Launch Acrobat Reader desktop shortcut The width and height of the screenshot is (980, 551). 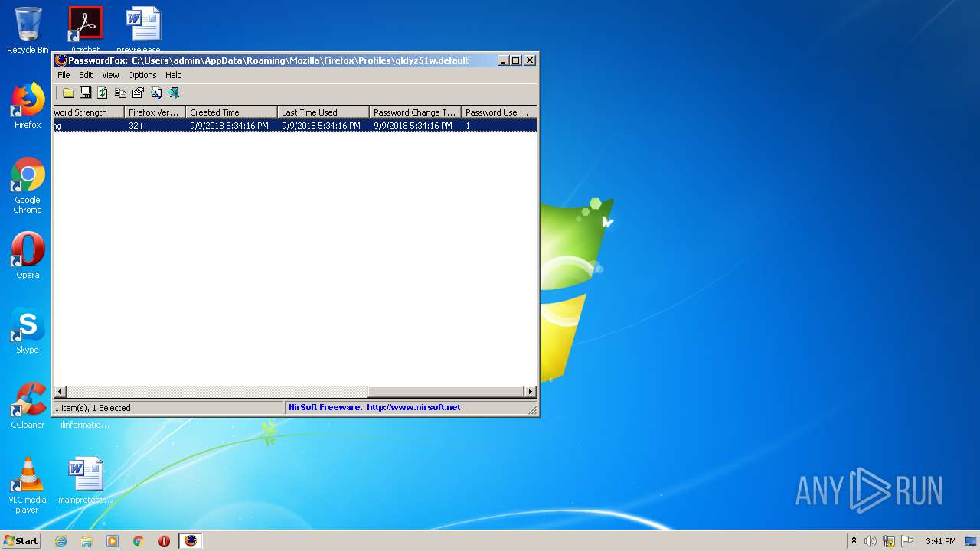point(85,28)
